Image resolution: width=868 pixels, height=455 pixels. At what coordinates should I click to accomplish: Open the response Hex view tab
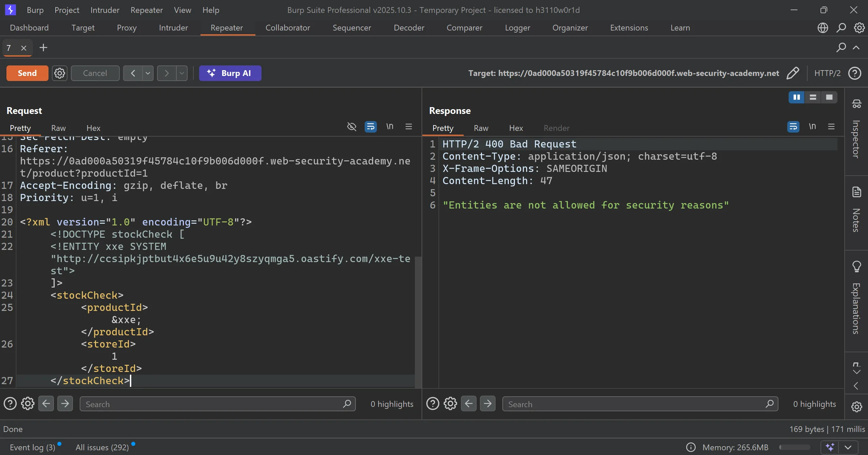point(516,128)
